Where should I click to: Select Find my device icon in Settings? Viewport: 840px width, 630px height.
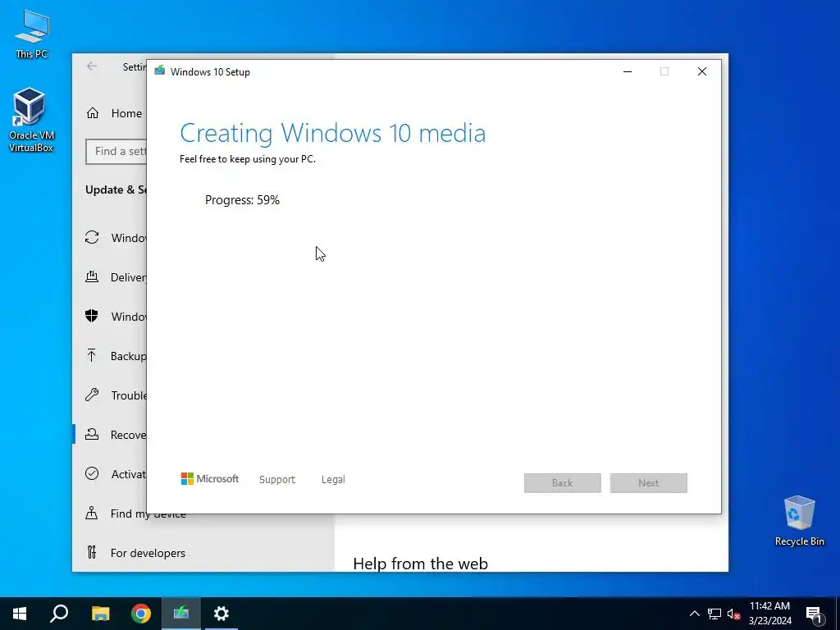click(x=92, y=514)
